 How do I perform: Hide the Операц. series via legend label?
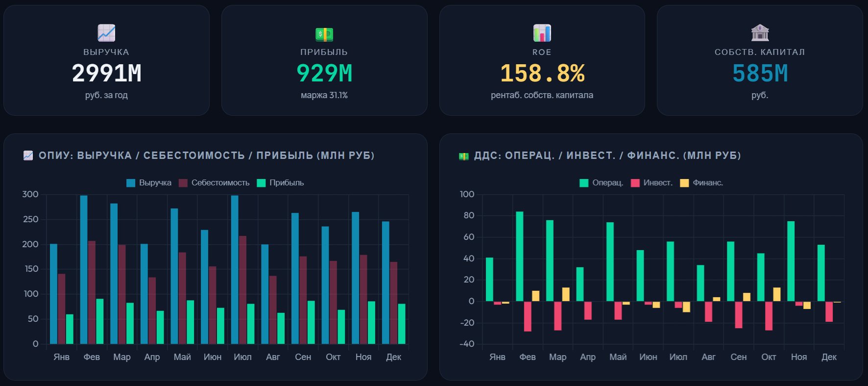point(607,183)
